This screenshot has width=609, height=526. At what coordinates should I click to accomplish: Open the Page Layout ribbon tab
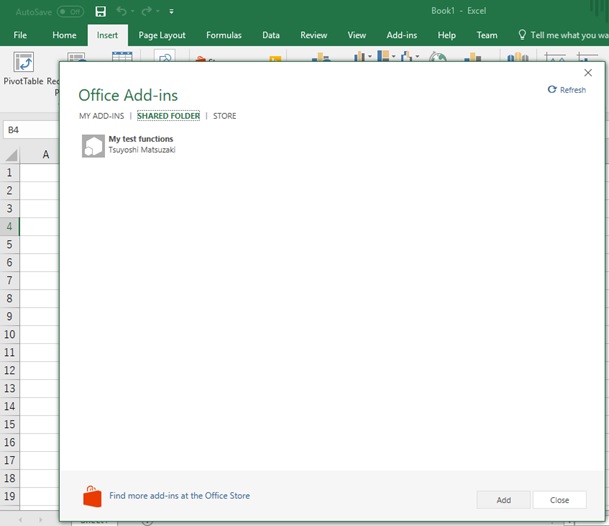(x=162, y=35)
